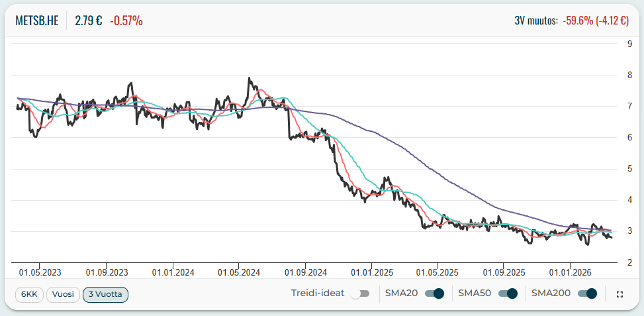The height and width of the screenshot is (316, 644).
Task: Click the 2.79 € current price
Action: 88,21
